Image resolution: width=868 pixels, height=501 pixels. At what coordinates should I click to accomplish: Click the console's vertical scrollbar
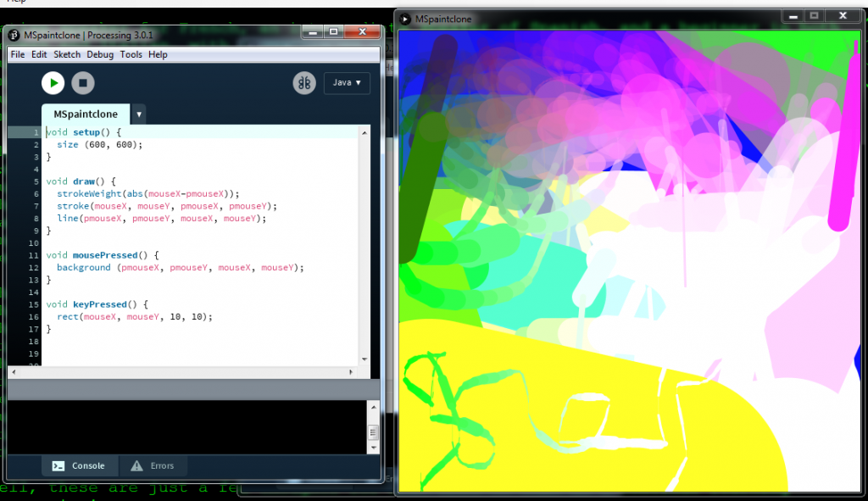click(x=373, y=431)
